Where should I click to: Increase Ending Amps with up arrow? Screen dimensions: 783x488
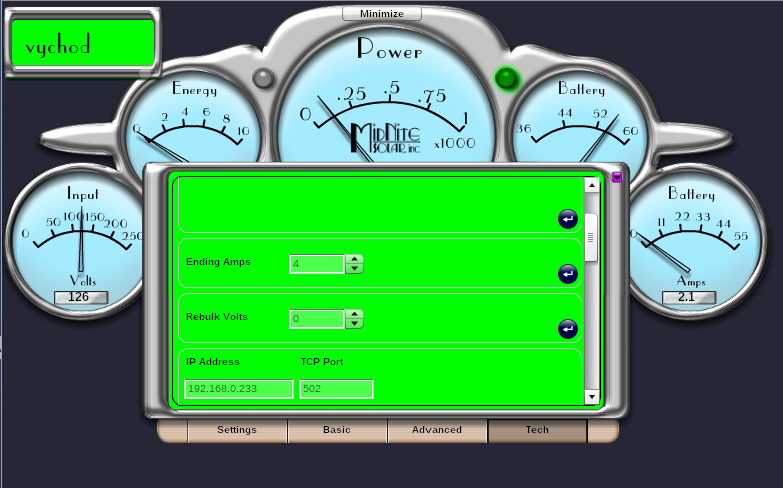click(355, 259)
